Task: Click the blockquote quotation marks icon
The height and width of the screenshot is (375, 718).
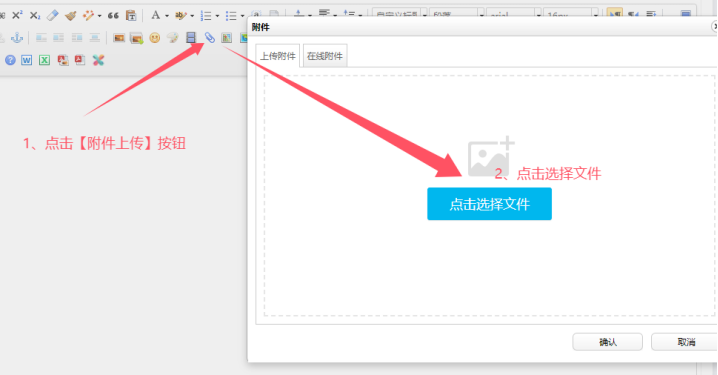Action: [113, 16]
